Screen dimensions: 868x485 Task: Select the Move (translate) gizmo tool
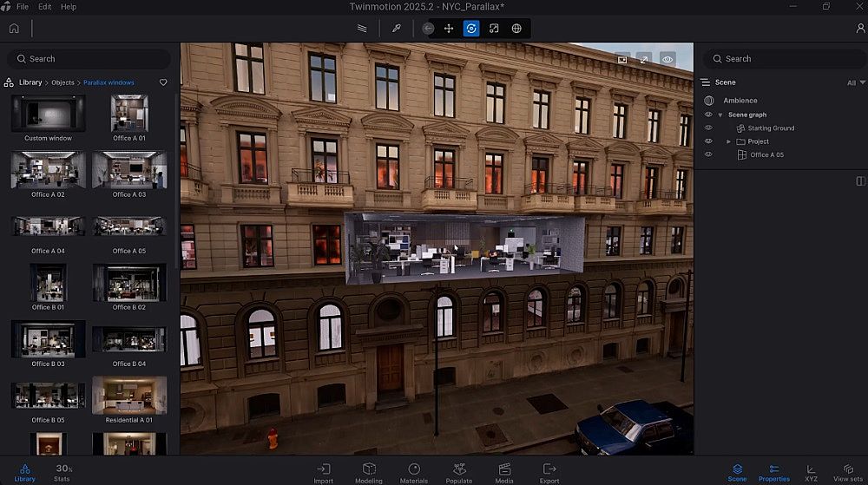[449, 29]
